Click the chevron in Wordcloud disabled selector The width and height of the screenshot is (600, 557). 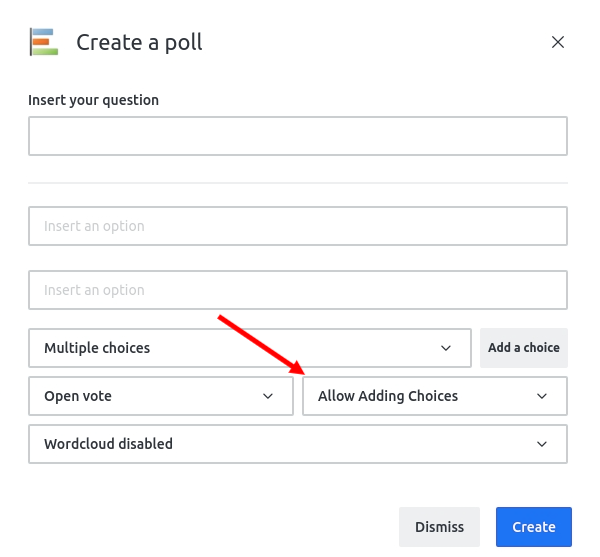coord(541,444)
